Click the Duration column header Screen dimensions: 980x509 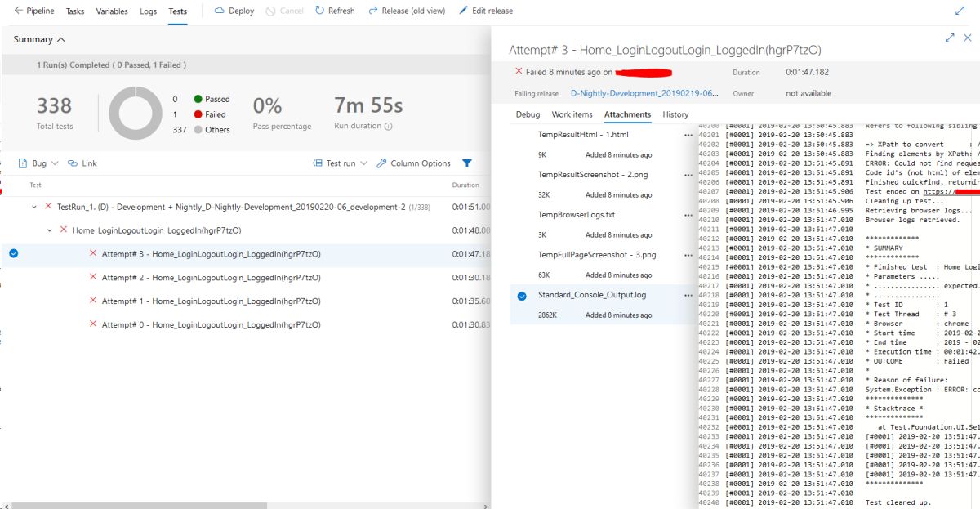465,185
